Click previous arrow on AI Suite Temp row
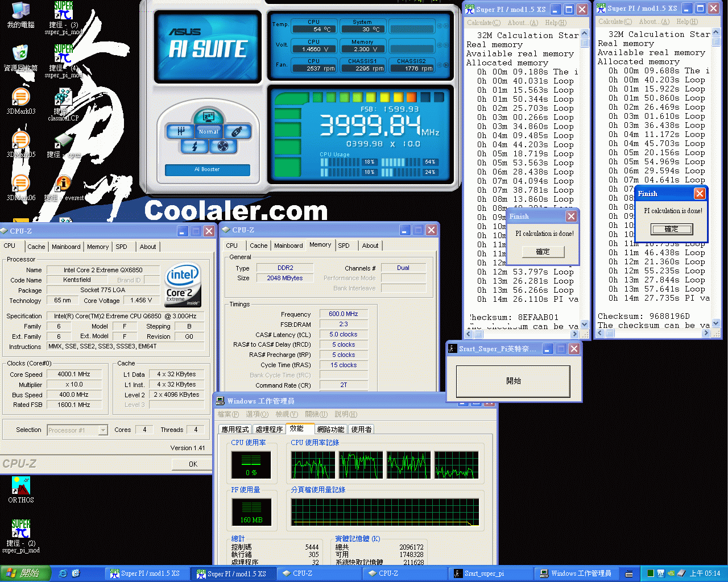Screen dimensions: 728x582 440,26
